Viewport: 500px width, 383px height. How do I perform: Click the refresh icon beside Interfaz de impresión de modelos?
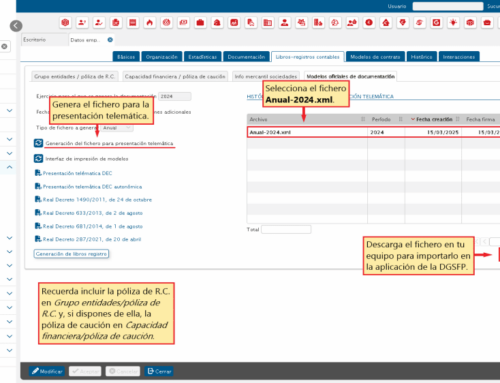38,158
